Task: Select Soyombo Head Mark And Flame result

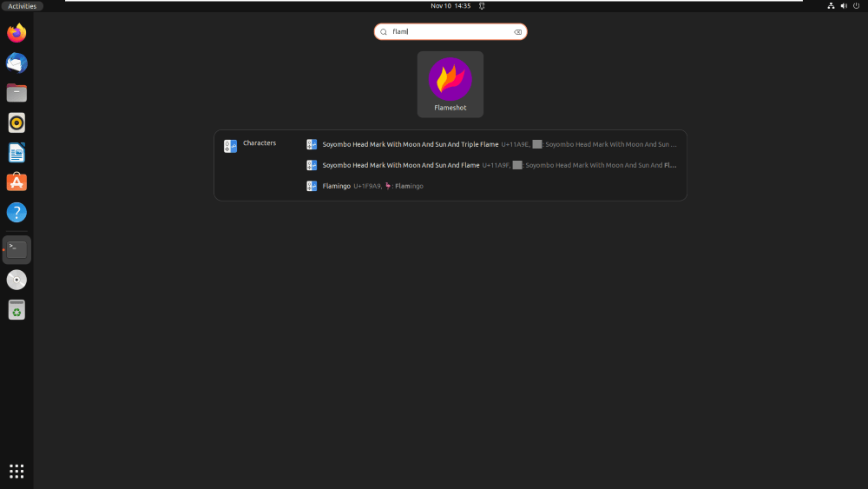Action: point(491,165)
